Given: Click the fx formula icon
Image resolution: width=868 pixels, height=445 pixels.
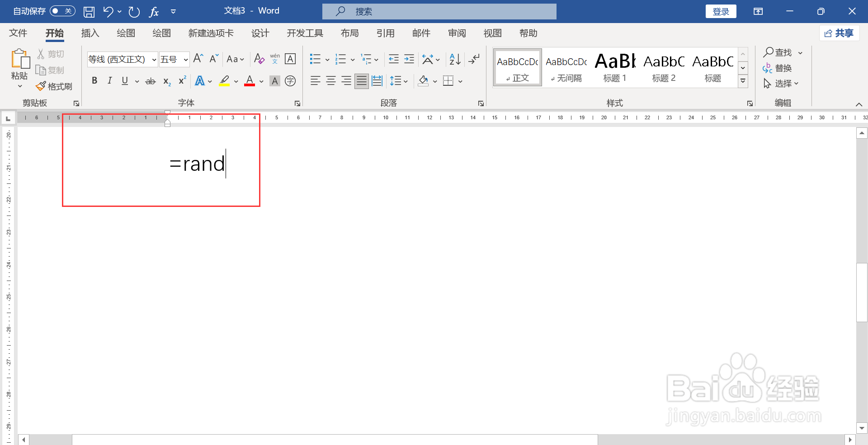Looking at the screenshot, I should [154, 12].
